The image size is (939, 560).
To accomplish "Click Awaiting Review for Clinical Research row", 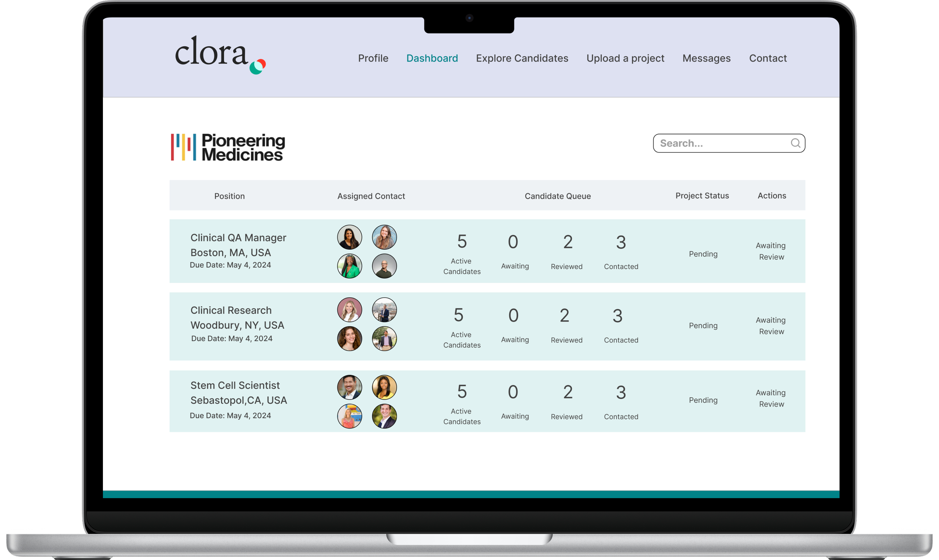I will [771, 326].
